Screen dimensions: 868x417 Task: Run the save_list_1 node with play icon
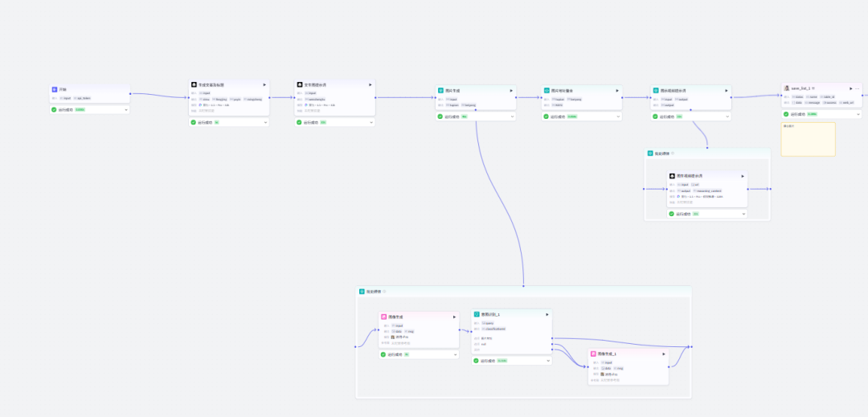pos(851,88)
